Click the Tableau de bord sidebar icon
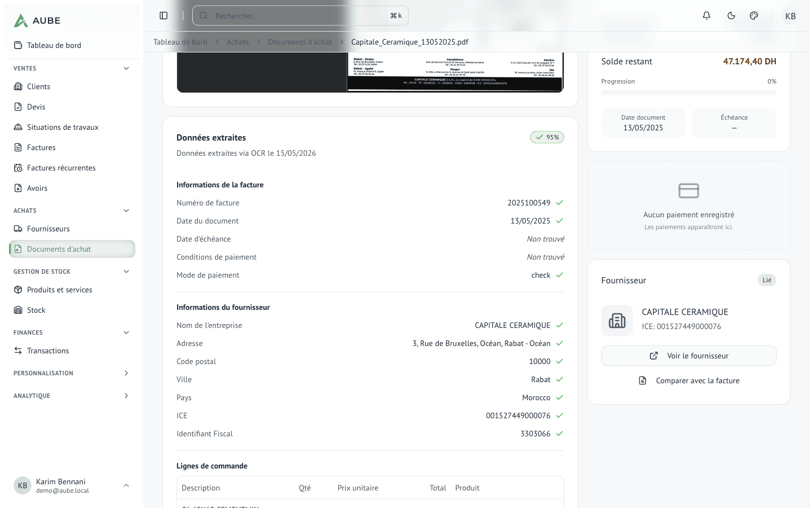The image size is (812, 508). tap(18, 45)
